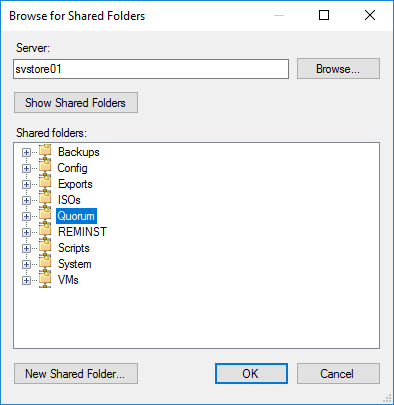Click the Quorum shared folder icon
Image resolution: width=394 pixels, height=405 pixels.
pyautogui.click(x=45, y=215)
